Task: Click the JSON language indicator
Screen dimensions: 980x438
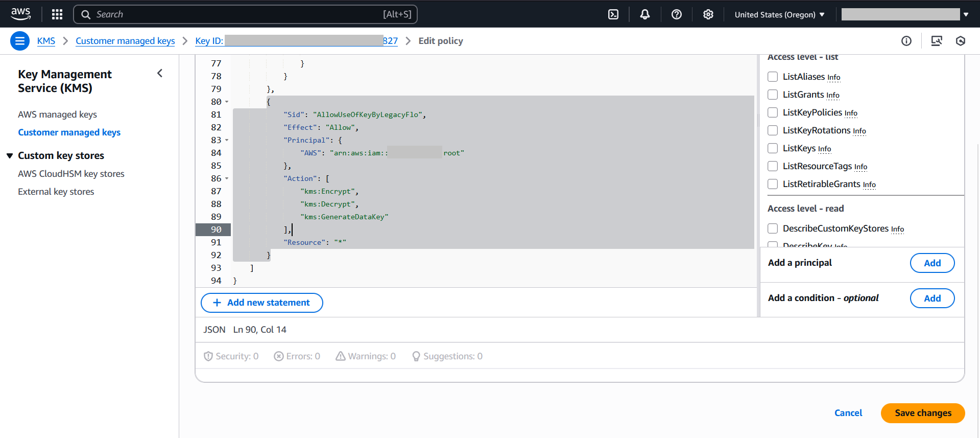Action: pos(214,330)
